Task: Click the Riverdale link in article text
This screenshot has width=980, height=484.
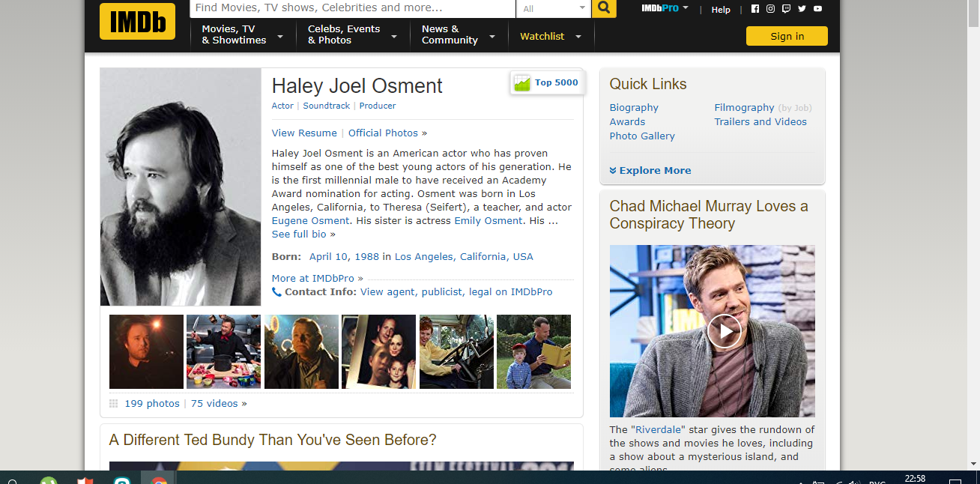Action: point(658,430)
